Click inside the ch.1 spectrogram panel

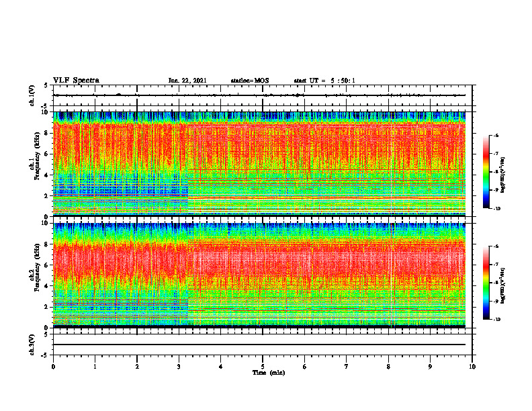(259, 163)
